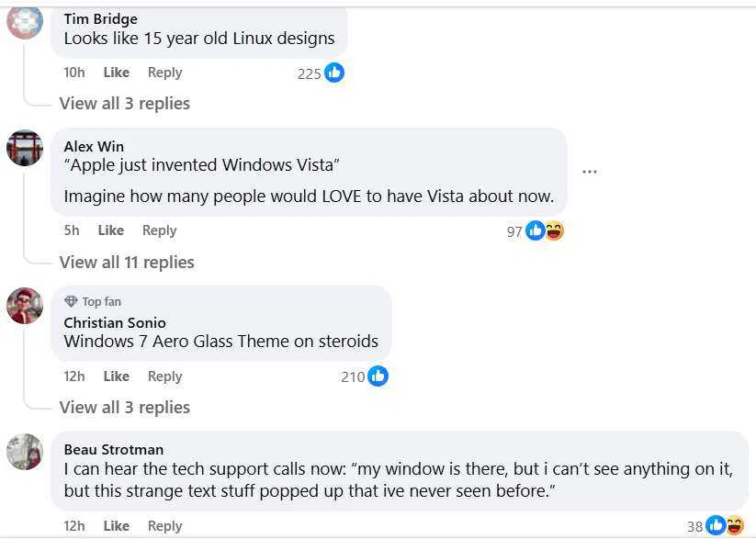Image resolution: width=756 pixels, height=539 pixels.
Task: Expand all 3 replies under Tim Bridge's comment
Action: (124, 103)
